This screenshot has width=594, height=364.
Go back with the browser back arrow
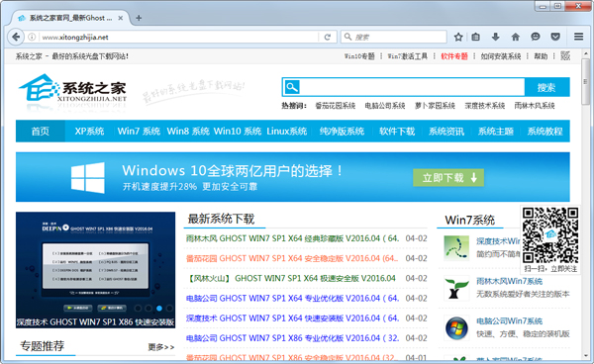point(16,37)
